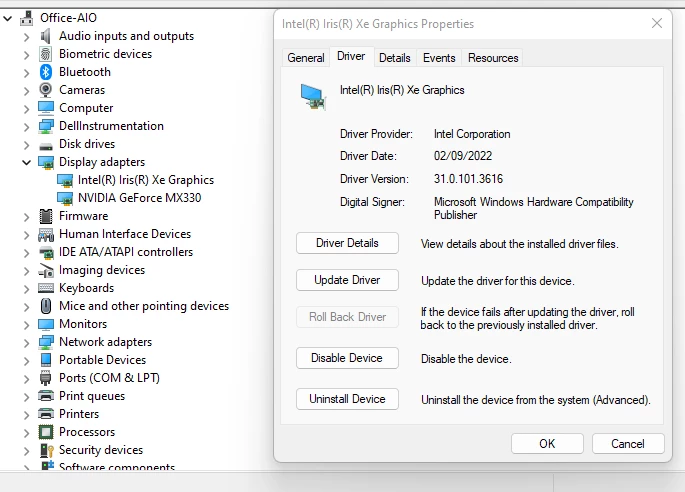This screenshot has width=685, height=492.
Task: Click the Cameras webcam icon
Action: 45,90
